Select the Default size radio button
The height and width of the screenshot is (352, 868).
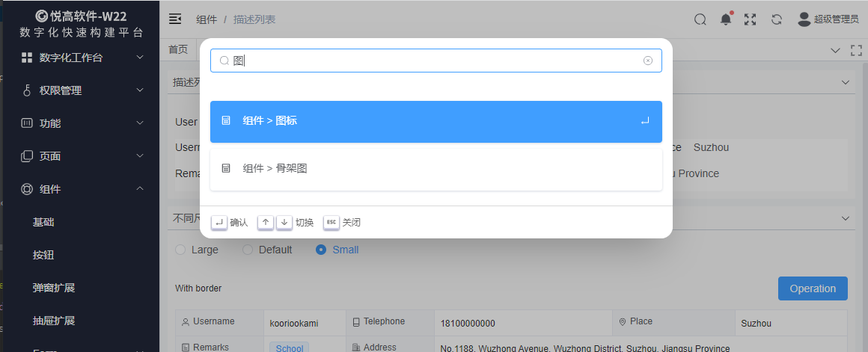point(248,250)
